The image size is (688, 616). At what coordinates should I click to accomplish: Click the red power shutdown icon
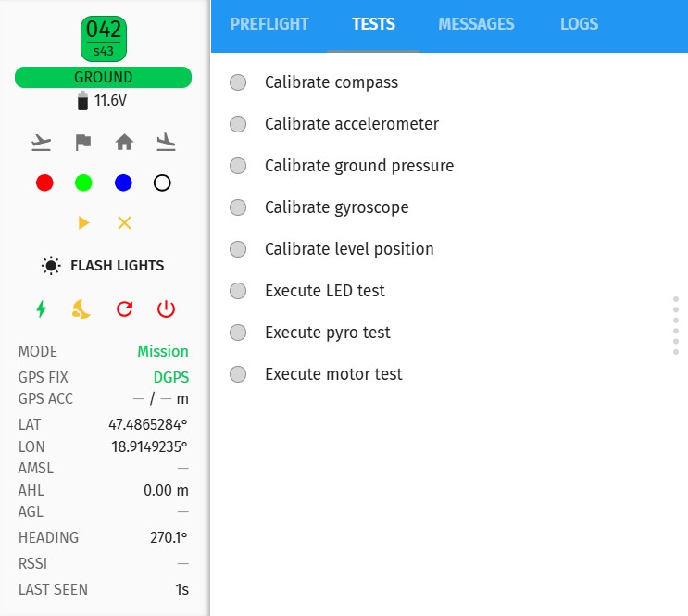[166, 308]
